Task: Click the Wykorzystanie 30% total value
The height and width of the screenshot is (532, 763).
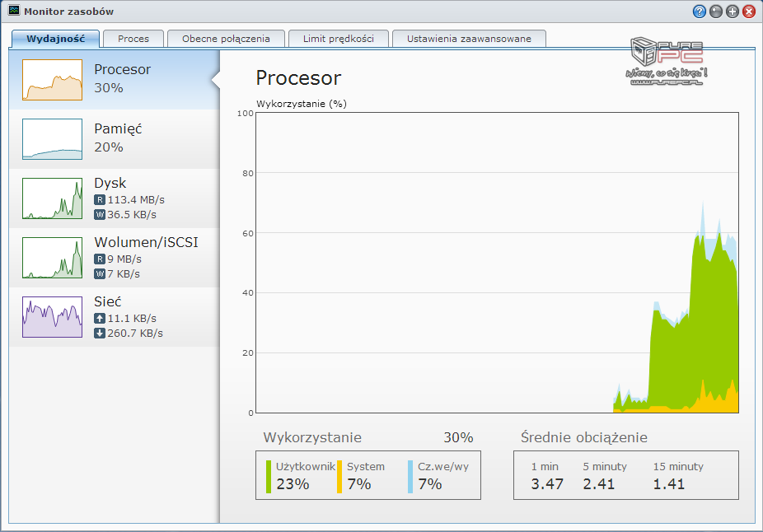Action: (x=458, y=437)
